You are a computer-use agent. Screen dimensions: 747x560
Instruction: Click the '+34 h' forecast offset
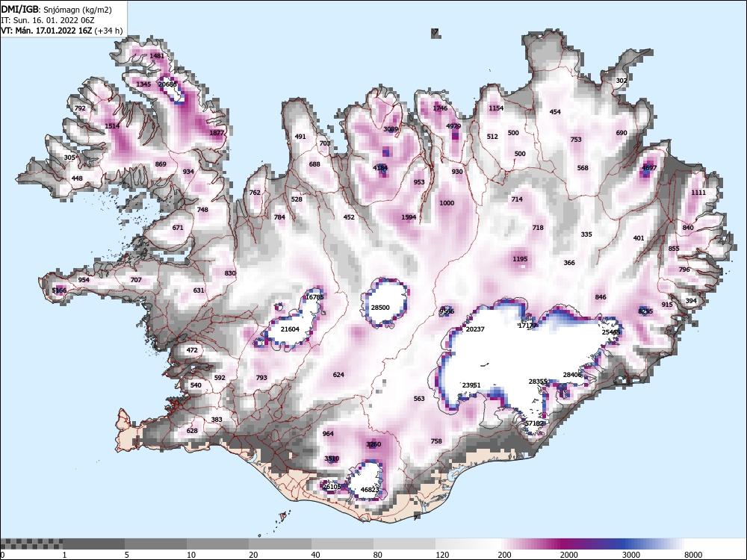pos(108,31)
